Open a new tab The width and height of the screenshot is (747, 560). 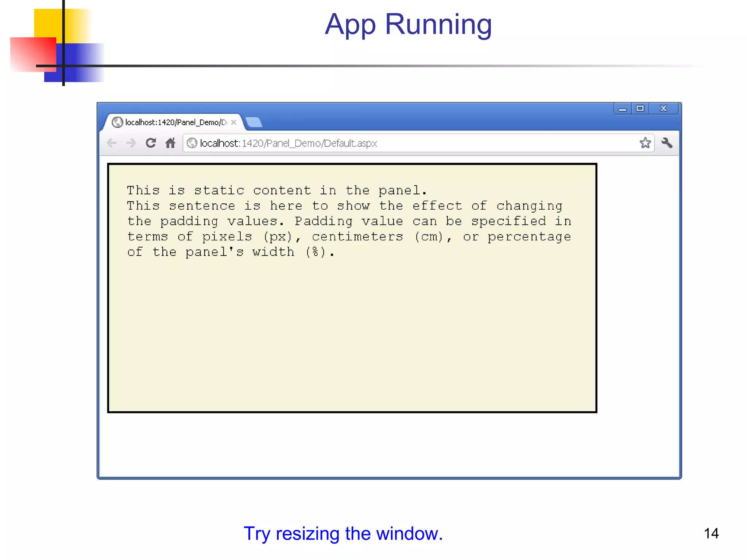point(254,122)
